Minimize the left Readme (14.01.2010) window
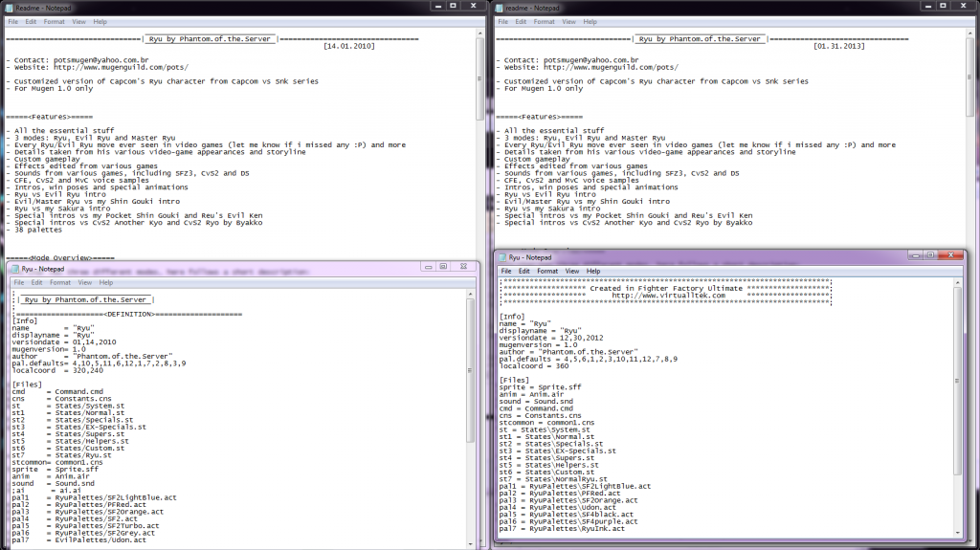Screen dimensions: 980x550 coord(438,6)
